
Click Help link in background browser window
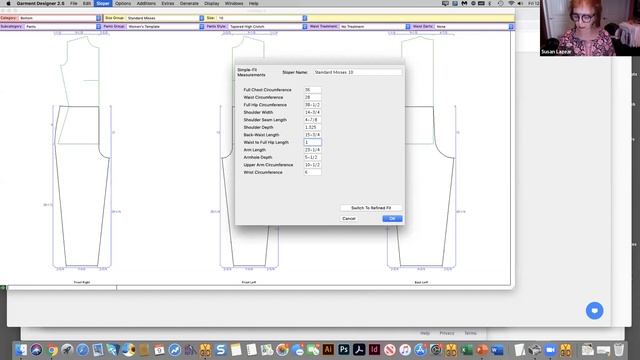[x=425, y=333]
